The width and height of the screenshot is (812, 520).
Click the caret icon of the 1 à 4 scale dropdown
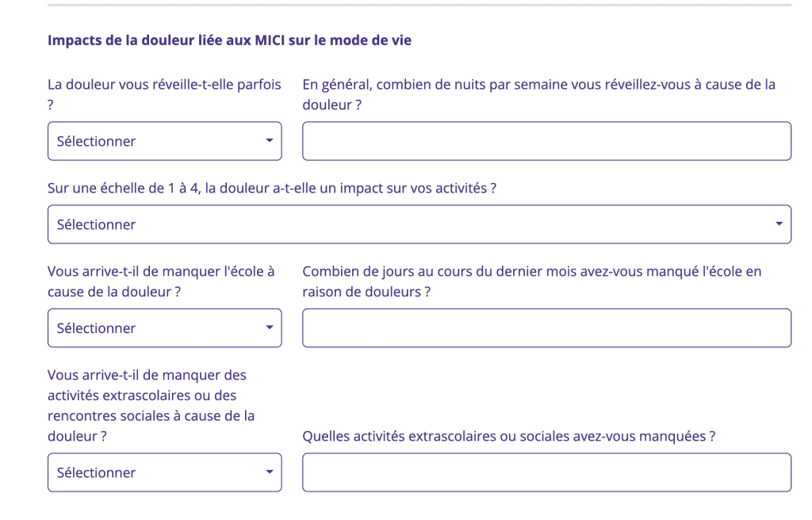click(779, 224)
